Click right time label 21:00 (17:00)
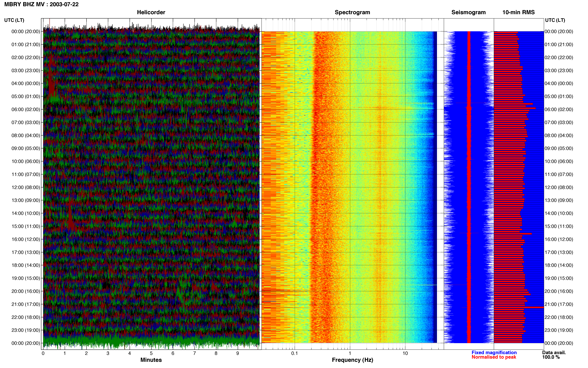Screen dimensions: 588x368 coord(559,304)
